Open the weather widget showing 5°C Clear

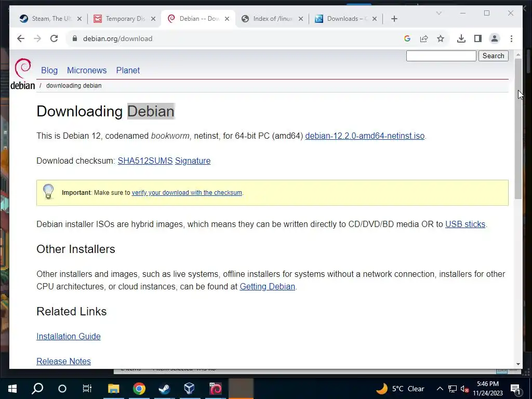point(401,389)
